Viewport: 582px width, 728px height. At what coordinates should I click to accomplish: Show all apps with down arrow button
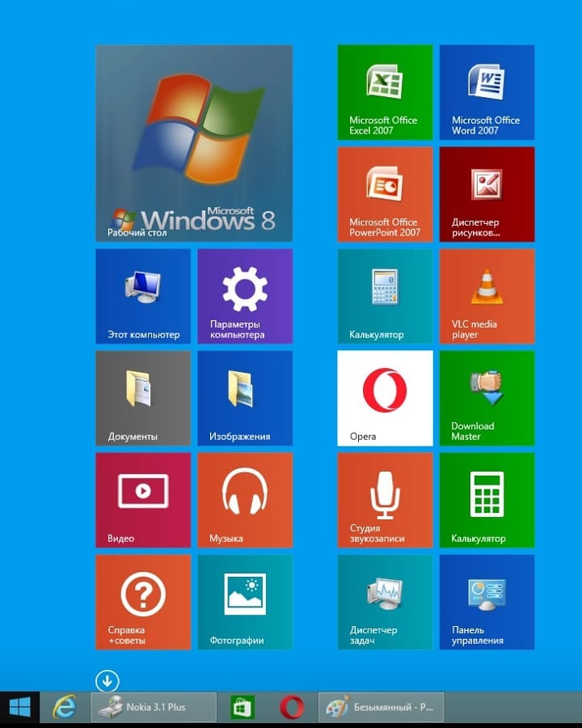tap(108, 681)
